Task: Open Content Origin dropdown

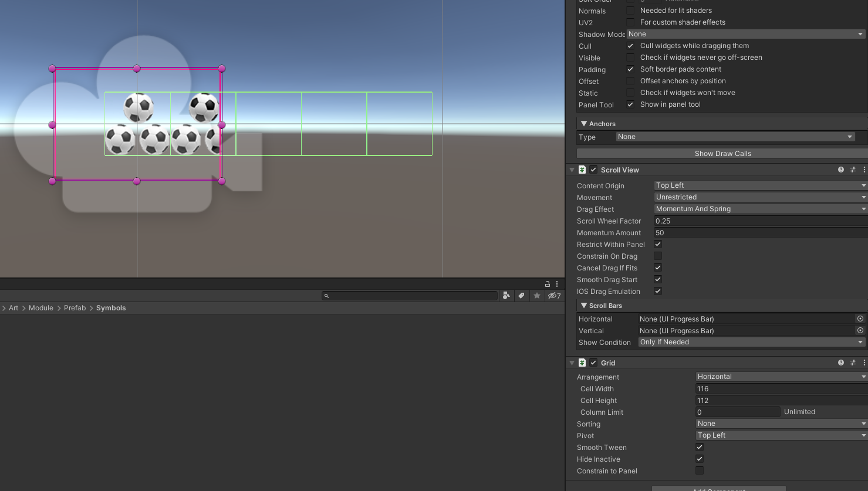Action: click(761, 185)
